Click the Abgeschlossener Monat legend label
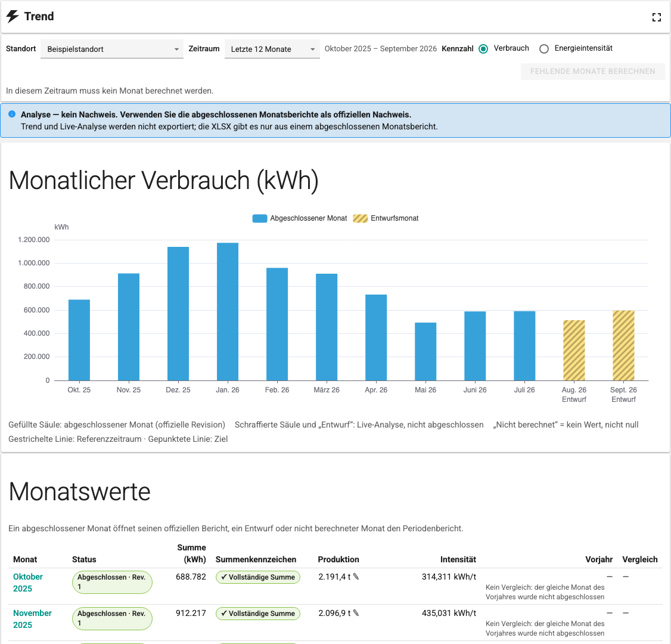 pos(309,218)
